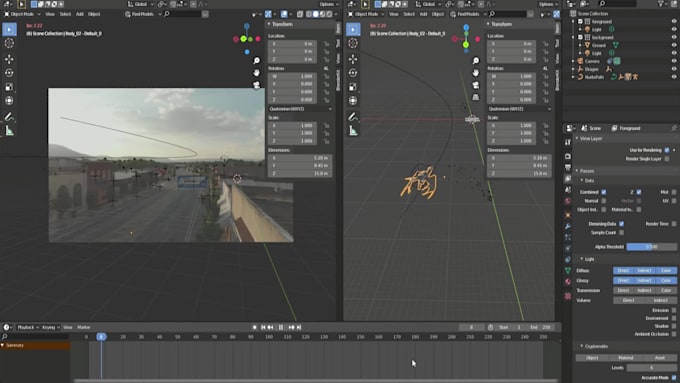Open View menu in timeline header
The width and height of the screenshot is (680, 383).
pyautogui.click(x=68, y=327)
